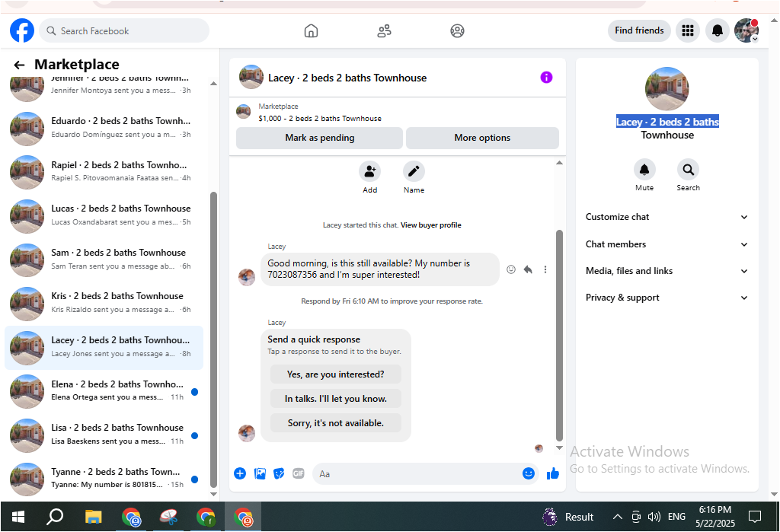Viewport: 780px width, 532px height.
Task: Open more actions plus icon in composer
Action: pyautogui.click(x=240, y=473)
